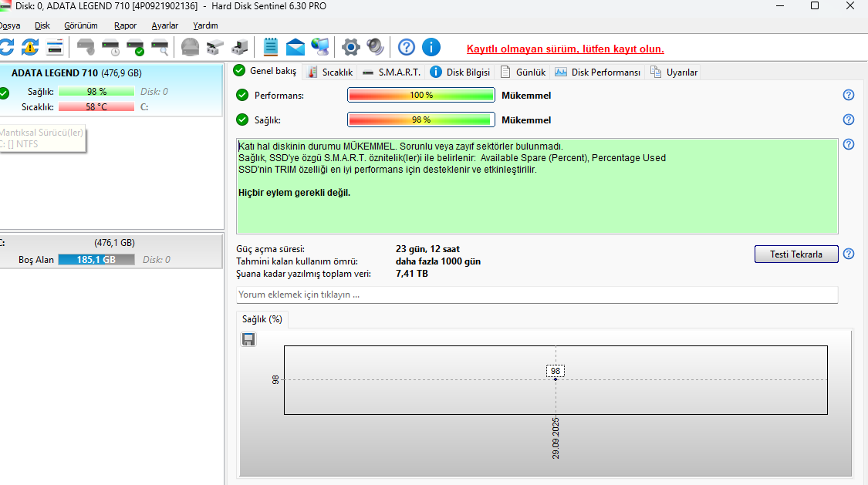Image resolution: width=868 pixels, height=485 pixels.
Task: Click the disk with magnifier icon
Action: pos(160,48)
